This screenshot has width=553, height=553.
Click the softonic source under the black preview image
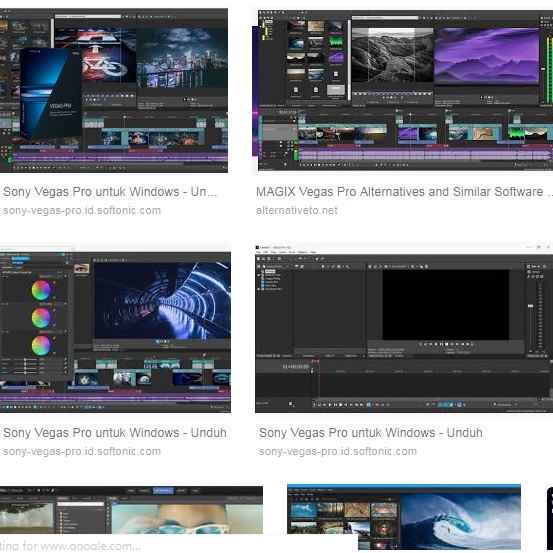pos(338,451)
